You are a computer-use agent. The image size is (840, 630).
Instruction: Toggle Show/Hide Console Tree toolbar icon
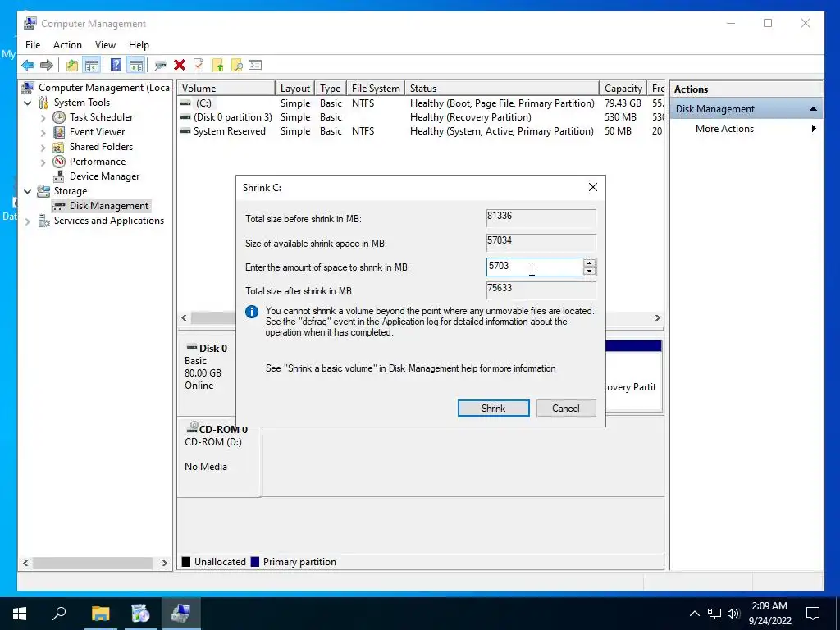click(92, 66)
